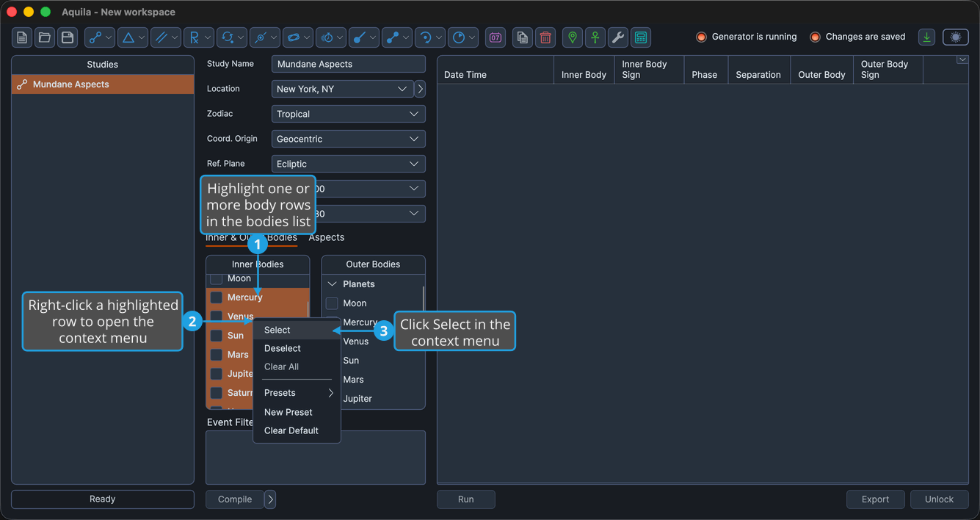The height and width of the screenshot is (520, 980).
Task: Open the Ref. Plane Ecliptic dropdown
Action: pos(348,164)
